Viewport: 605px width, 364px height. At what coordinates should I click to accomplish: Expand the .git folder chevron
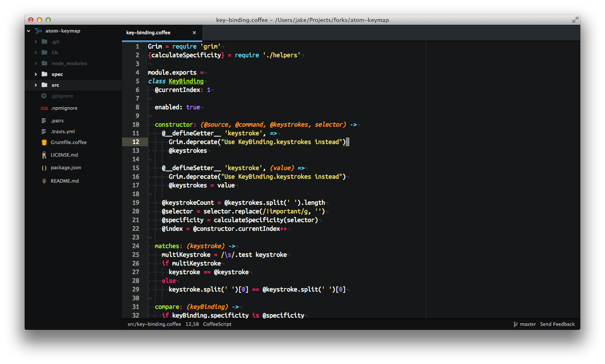click(36, 42)
